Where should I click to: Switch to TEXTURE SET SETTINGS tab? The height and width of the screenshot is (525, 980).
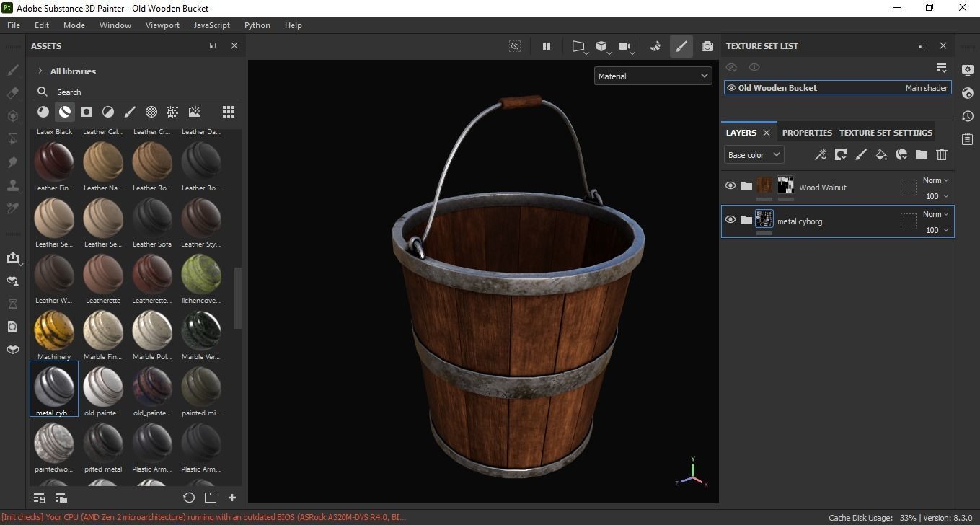[x=886, y=133]
